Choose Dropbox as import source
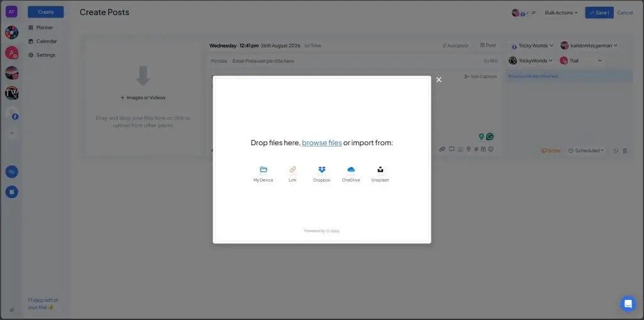Image resolution: width=644 pixels, height=320 pixels. tap(321, 174)
